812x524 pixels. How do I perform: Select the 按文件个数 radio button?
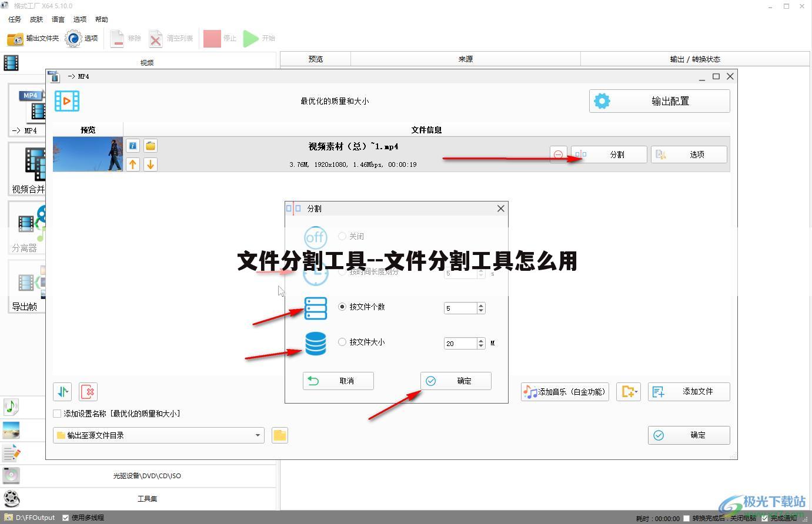tap(342, 307)
